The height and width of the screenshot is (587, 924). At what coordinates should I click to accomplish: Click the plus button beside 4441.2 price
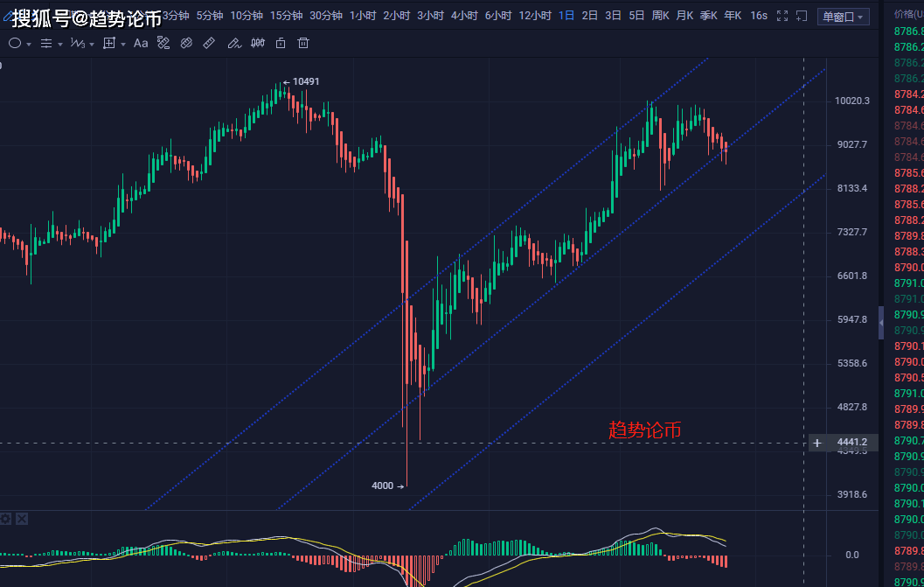click(x=816, y=443)
